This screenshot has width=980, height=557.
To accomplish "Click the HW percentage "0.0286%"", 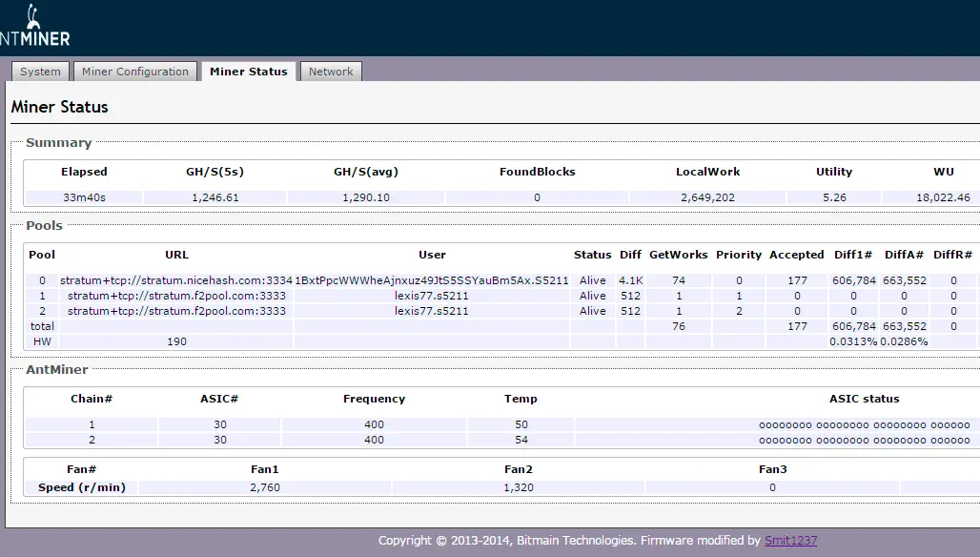I will coord(905,341).
